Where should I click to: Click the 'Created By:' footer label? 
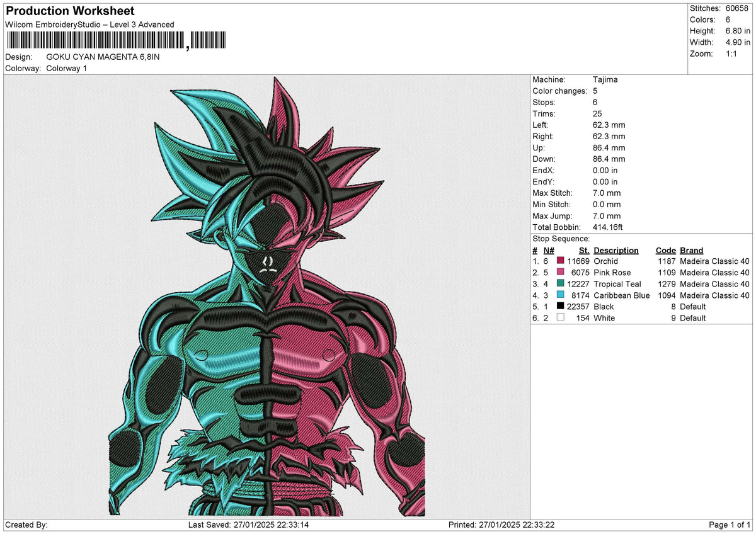26,525
